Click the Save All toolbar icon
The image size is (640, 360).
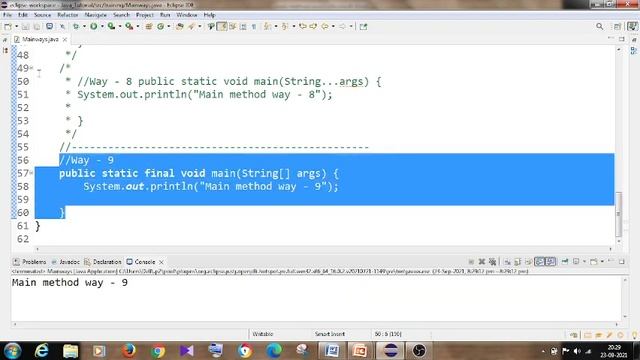tap(36, 27)
